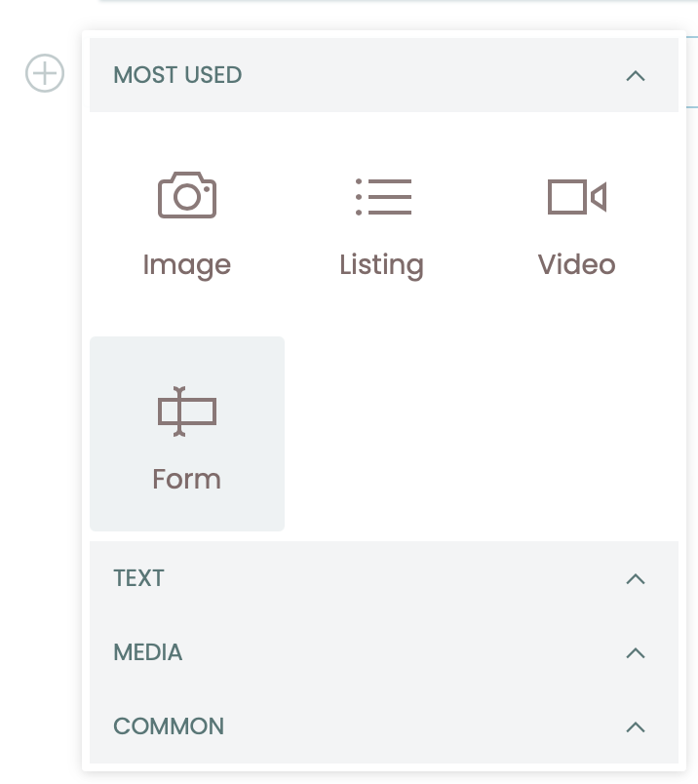Click the circular plus add-element icon
698x784 pixels.
(45, 72)
